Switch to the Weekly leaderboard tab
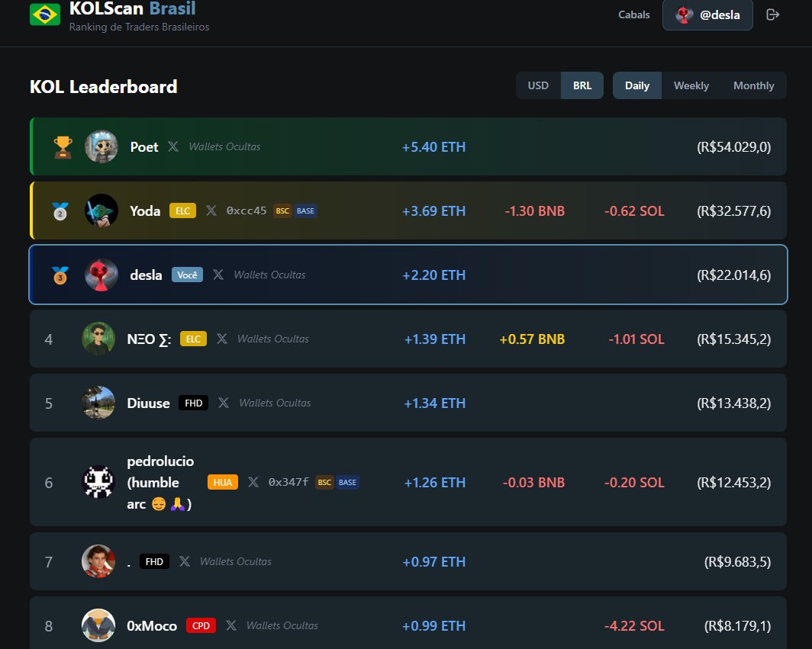Screen dimensions: 812x649 click(691, 85)
